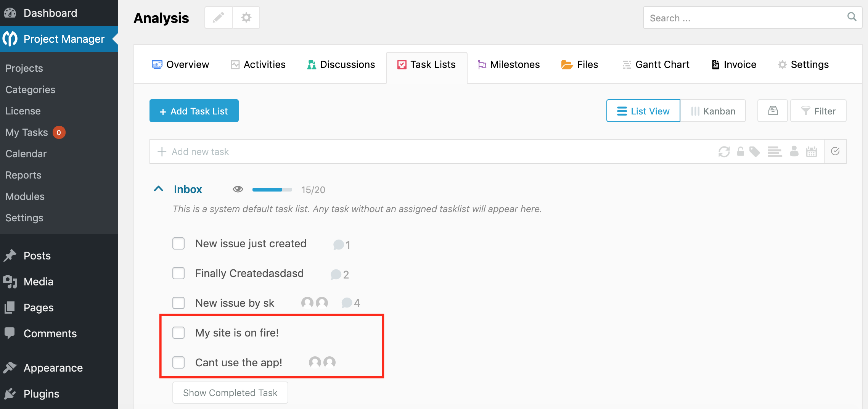Image resolution: width=868 pixels, height=409 pixels.
Task: Open the Milestones tab
Action: [x=509, y=64]
